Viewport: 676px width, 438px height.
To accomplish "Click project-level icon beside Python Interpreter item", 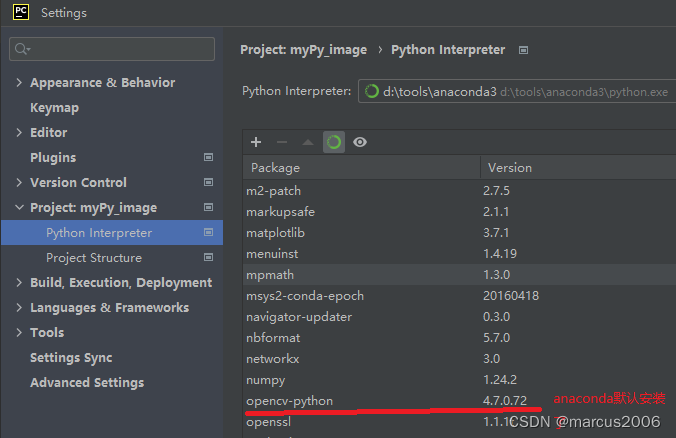I will point(208,233).
